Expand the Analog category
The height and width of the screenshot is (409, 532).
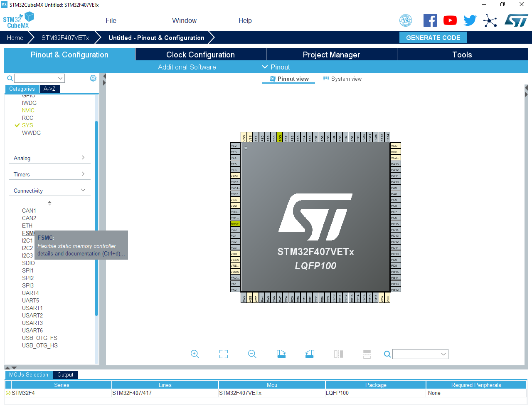coord(49,158)
